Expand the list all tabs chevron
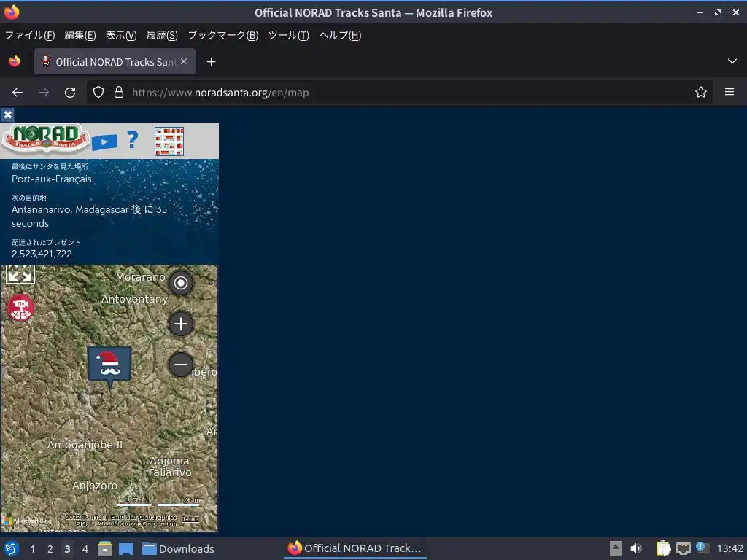The width and height of the screenshot is (747, 560). (x=732, y=61)
